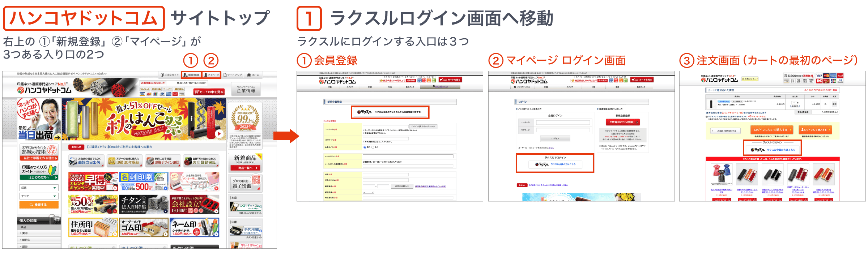Click play arrow on autumn sale banner
This screenshot has height=253, width=868.
click(219, 133)
